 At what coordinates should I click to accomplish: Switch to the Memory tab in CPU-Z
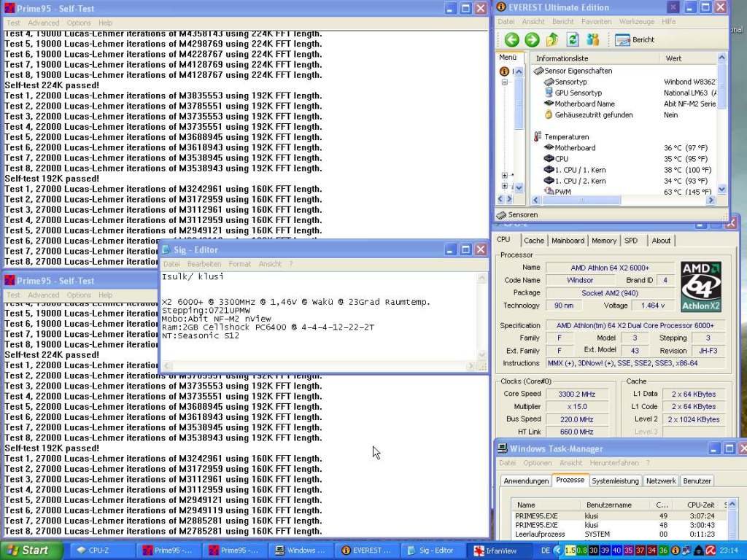click(x=604, y=241)
